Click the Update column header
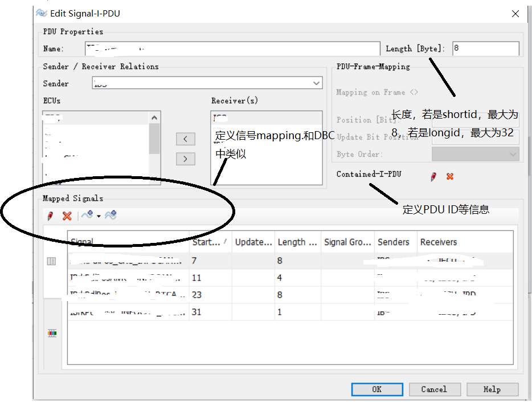The height and width of the screenshot is (402, 532). pos(253,242)
